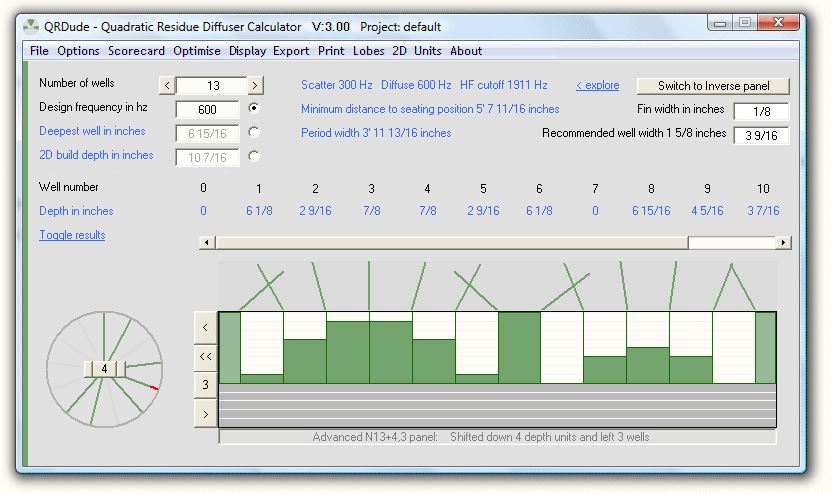Click the Toggle results link

pyautogui.click(x=72, y=235)
